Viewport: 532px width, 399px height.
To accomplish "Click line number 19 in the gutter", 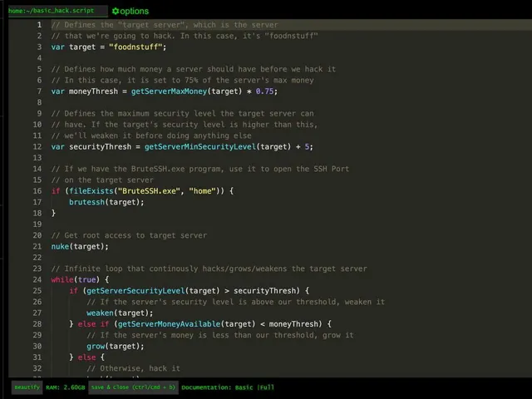I will coord(37,224).
